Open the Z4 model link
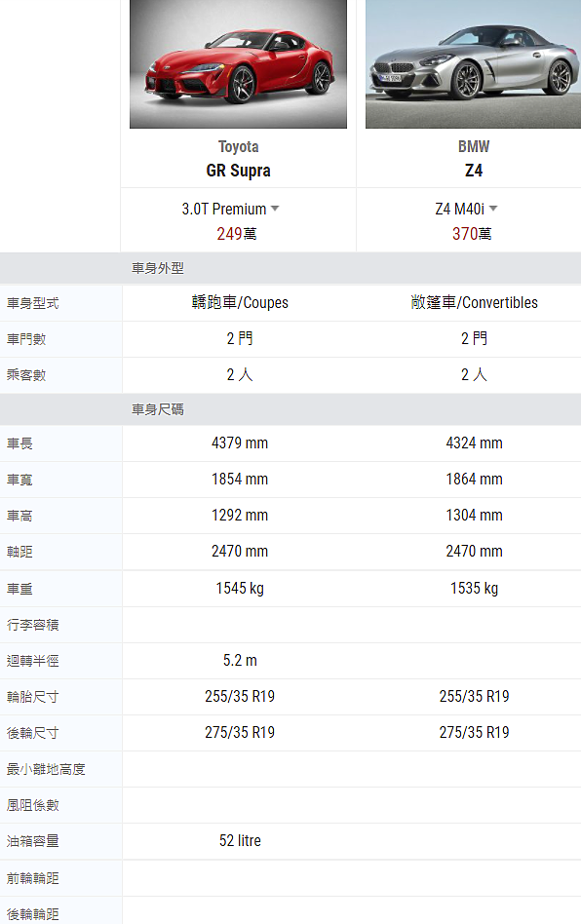The width and height of the screenshot is (581, 924). pyautogui.click(x=474, y=171)
